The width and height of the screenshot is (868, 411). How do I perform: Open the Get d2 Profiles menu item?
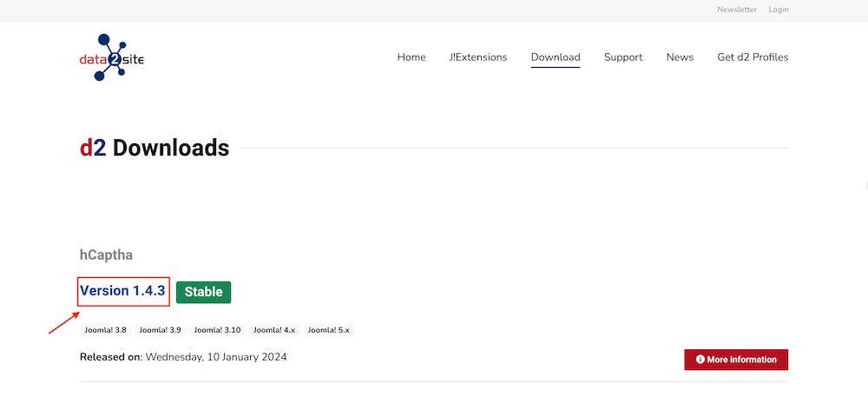[x=753, y=57]
